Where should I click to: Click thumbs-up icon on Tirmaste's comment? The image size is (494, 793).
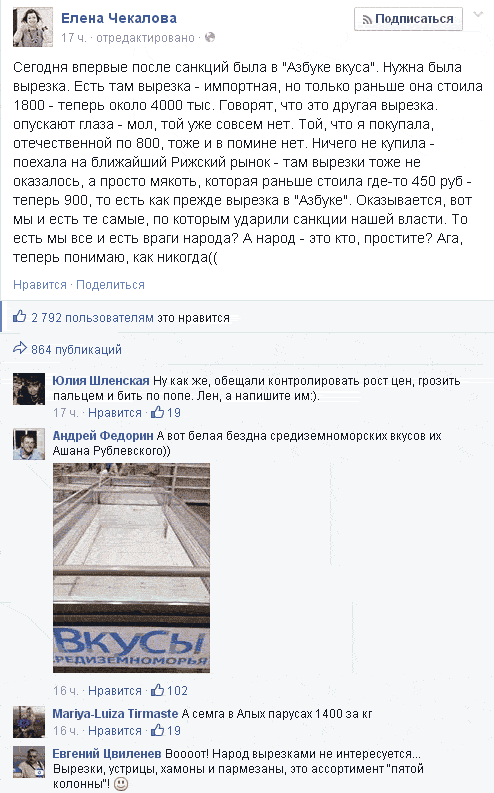[x=157, y=730]
